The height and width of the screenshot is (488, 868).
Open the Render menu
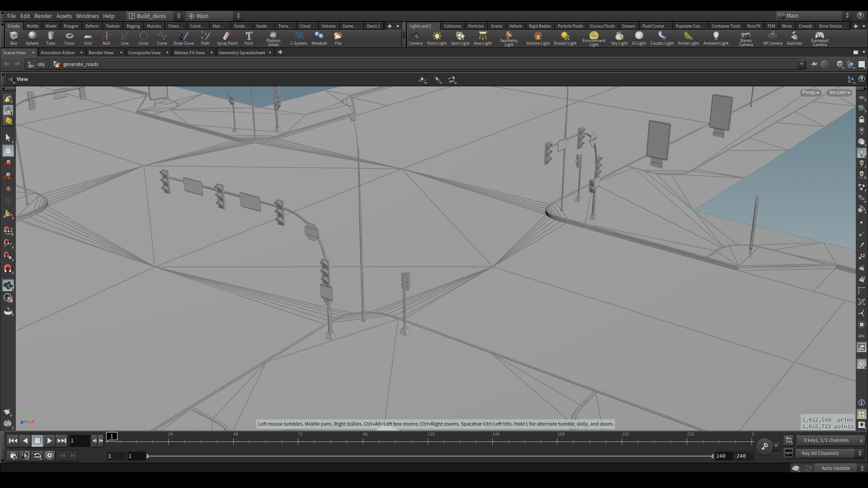pyautogui.click(x=43, y=16)
